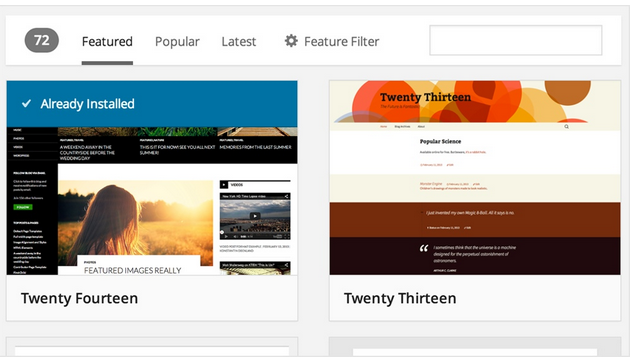Click the search icon in Twenty Thirteen preview

(x=567, y=127)
